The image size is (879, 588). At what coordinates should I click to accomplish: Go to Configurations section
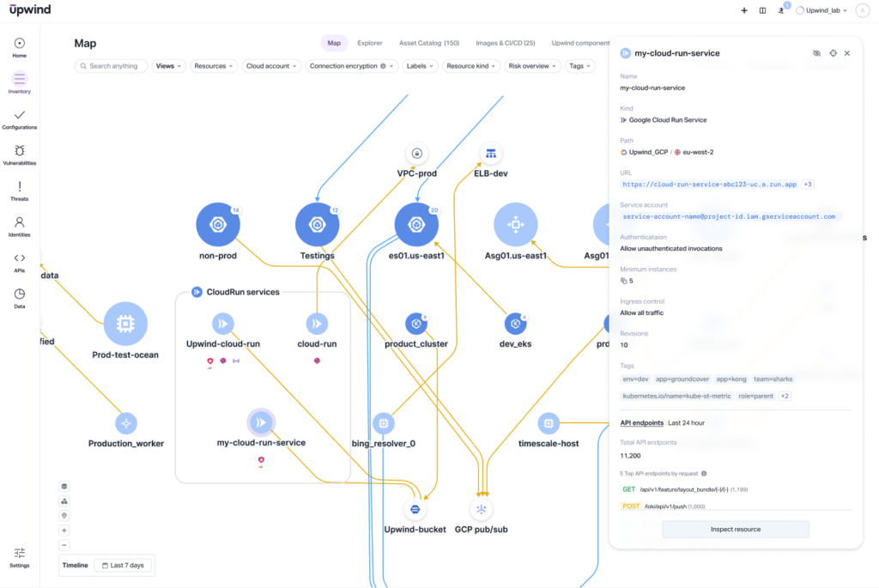pyautogui.click(x=20, y=119)
